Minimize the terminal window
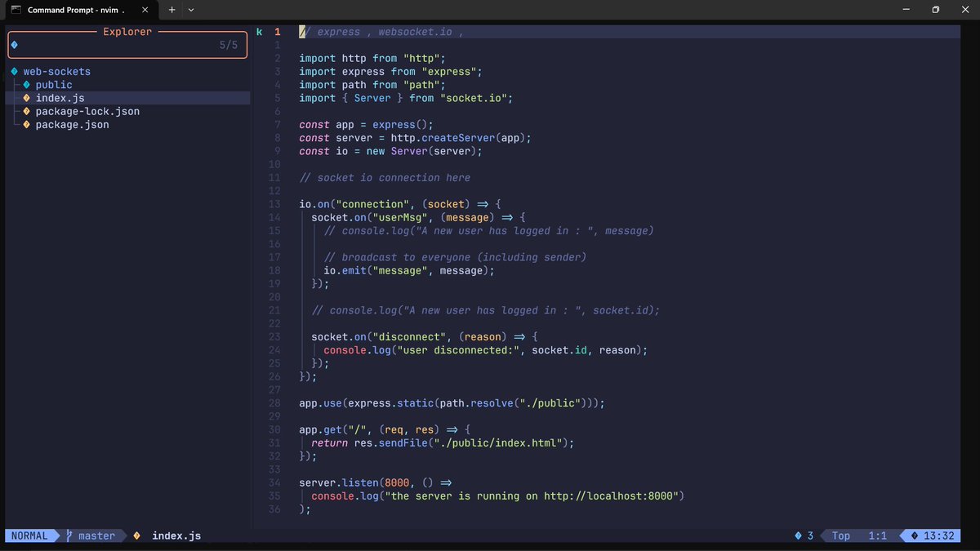This screenshot has width=980, height=551. [x=906, y=10]
